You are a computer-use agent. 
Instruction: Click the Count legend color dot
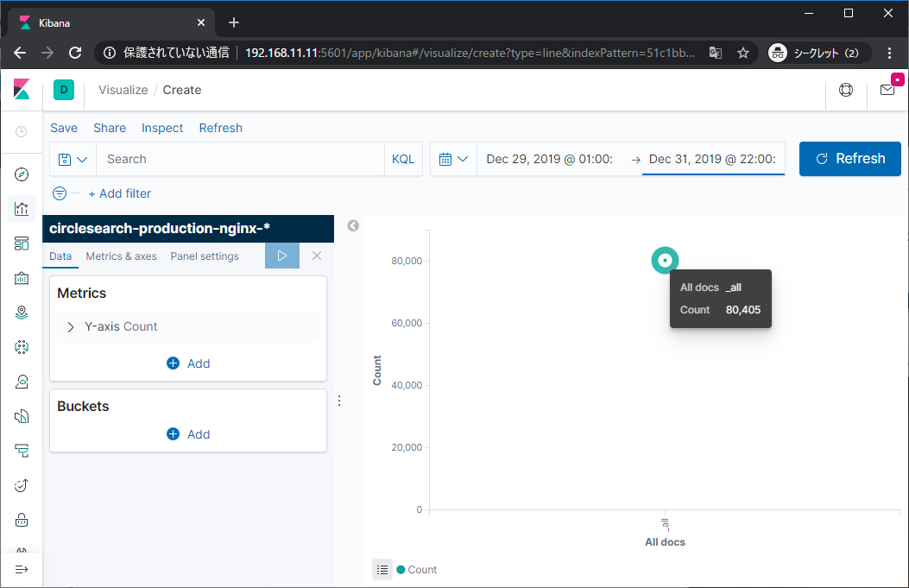tap(401, 570)
